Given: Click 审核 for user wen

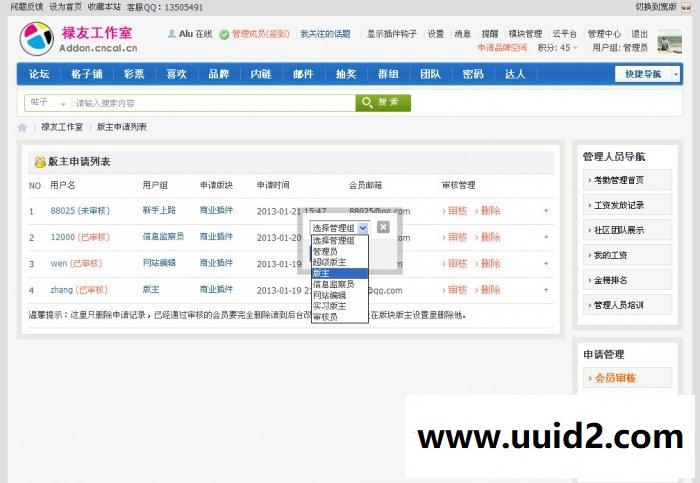Looking at the screenshot, I should pos(455,263).
